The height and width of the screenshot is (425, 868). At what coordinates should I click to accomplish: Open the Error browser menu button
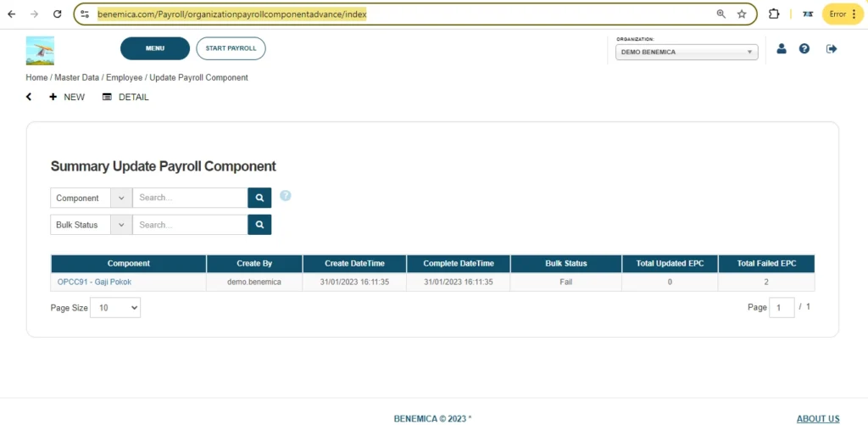coord(843,14)
